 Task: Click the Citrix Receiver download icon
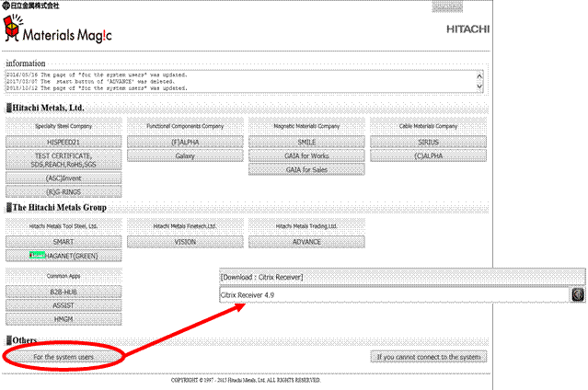tap(577, 294)
